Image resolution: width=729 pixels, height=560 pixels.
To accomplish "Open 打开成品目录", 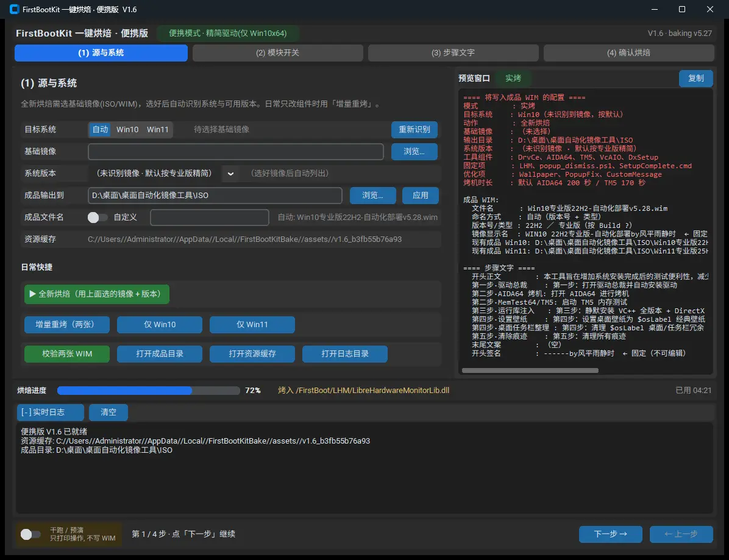I will tap(160, 353).
